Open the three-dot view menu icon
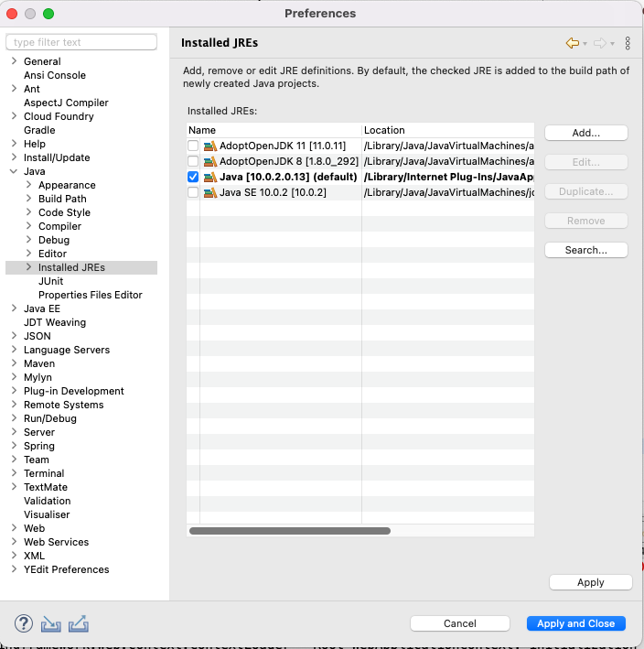 coord(628,43)
